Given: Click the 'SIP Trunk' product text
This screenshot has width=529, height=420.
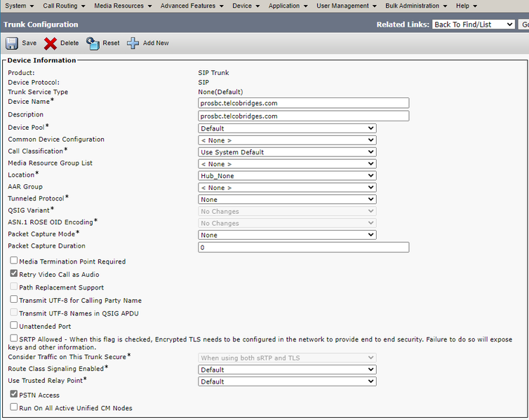Looking at the screenshot, I should click(213, 73).
